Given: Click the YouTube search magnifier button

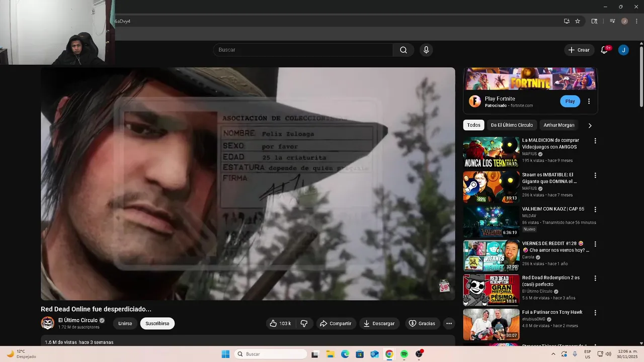Looking at the screenshot, I should pos(404,50).
